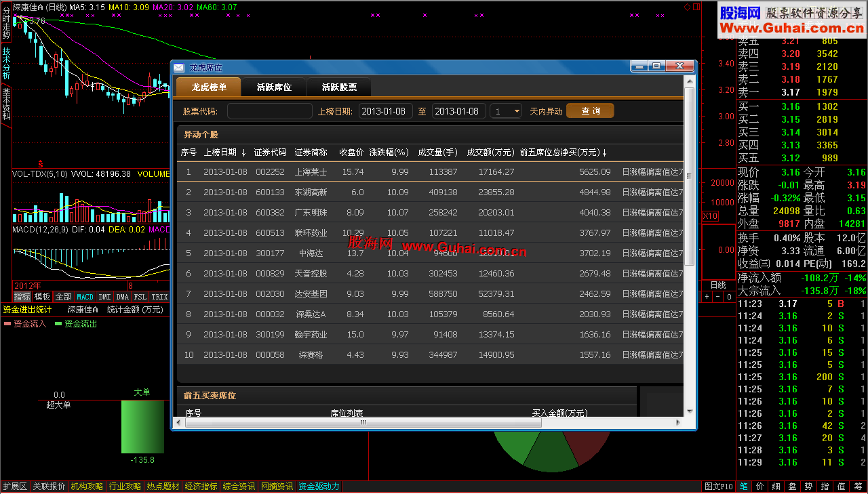868x494 pixels.
Task: Click the minus zoom button under 日线
Action: (718, 297)
